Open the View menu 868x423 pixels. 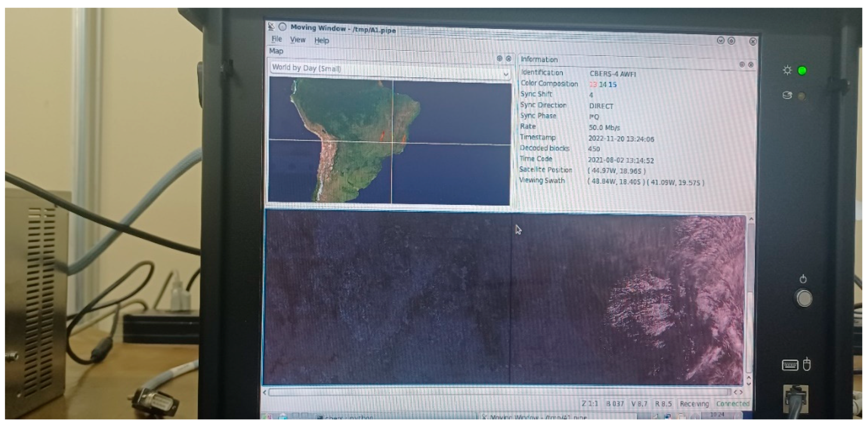(298, 40)
